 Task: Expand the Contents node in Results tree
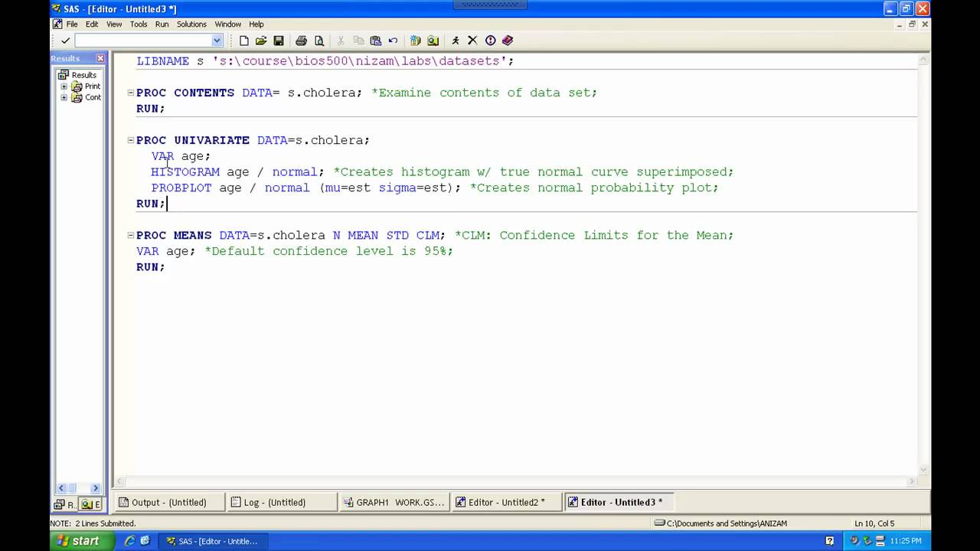[64, 97]
